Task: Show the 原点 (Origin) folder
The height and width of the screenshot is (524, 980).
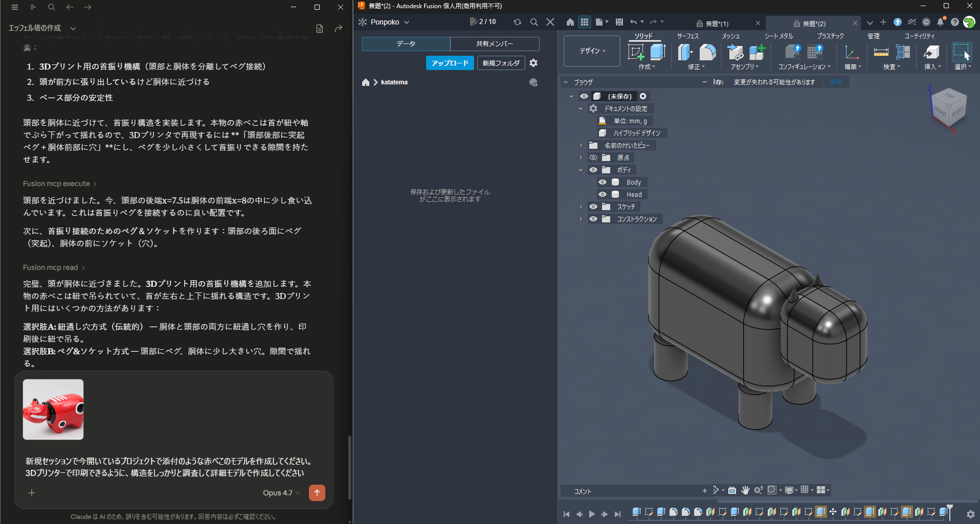Action: 593,157
